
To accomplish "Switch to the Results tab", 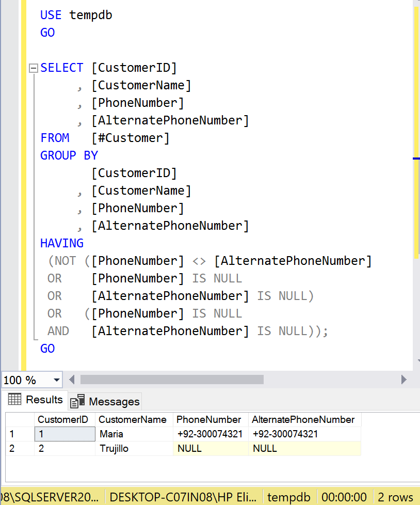I will (x=35, y=400).
